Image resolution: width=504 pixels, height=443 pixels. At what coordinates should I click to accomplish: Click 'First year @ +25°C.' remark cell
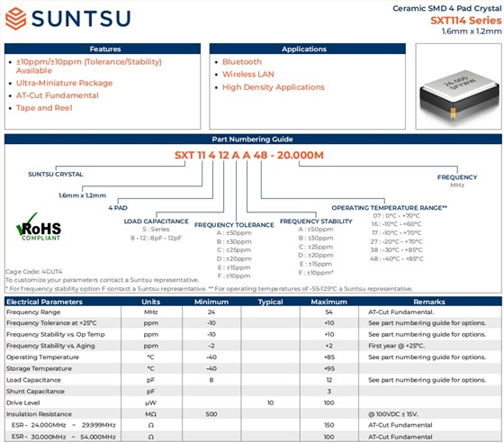coord(396,346)
